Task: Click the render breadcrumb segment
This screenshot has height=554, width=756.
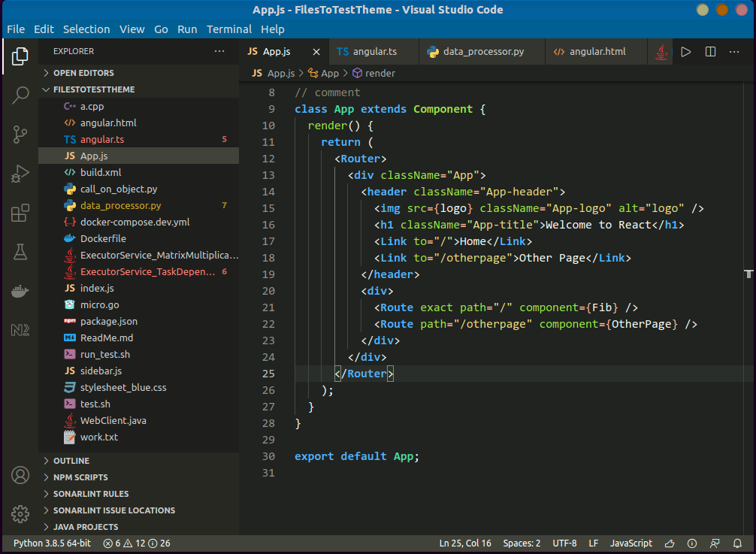Action: point(374,73)
